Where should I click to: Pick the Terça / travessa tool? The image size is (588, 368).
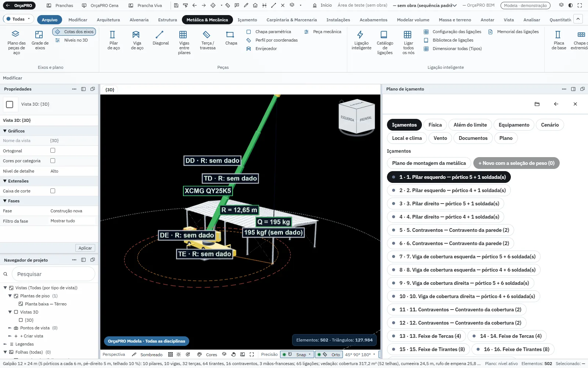207,40
